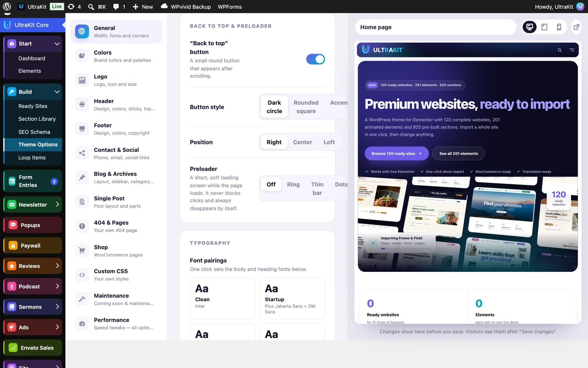Click the Maintenance wrench icon

tap(82, 299)
